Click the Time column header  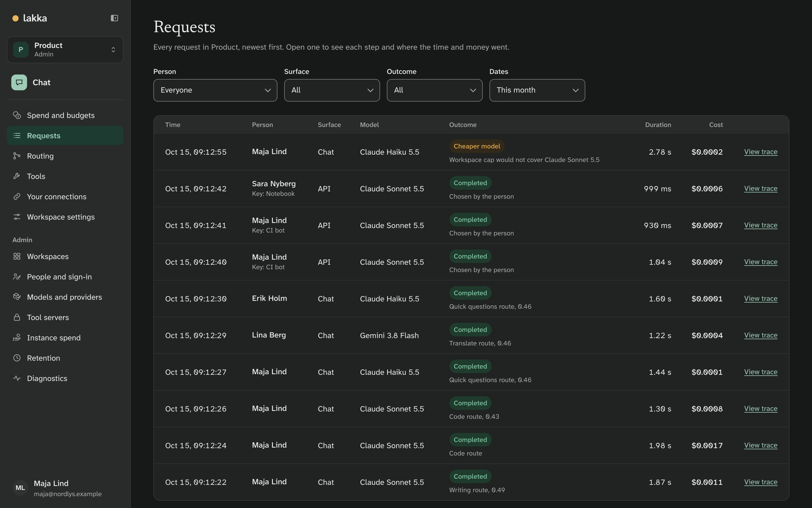[173, 125]
